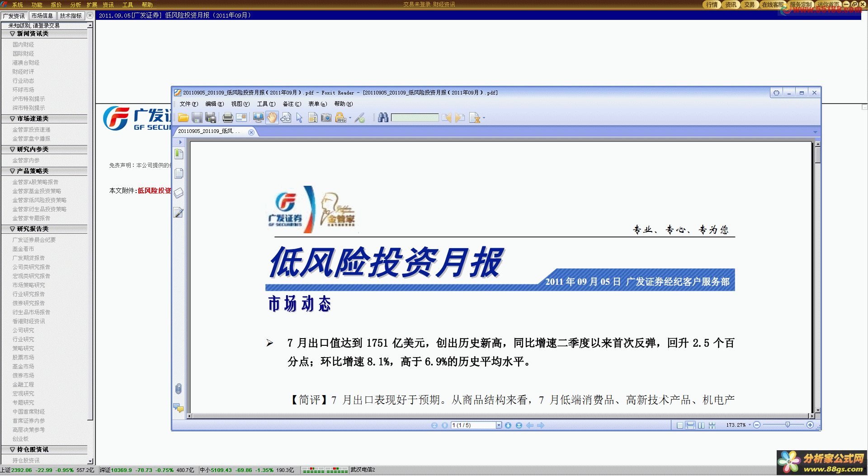The image size is (868, 476).
Task: Open 国内财经 news category
Action: pos(24,45)
